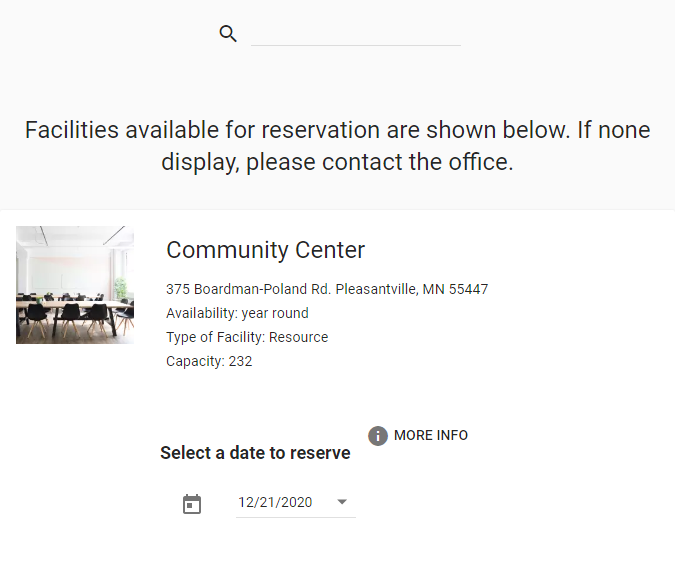Click the underline of the search box
675x564 pixels.
(355, 45)
